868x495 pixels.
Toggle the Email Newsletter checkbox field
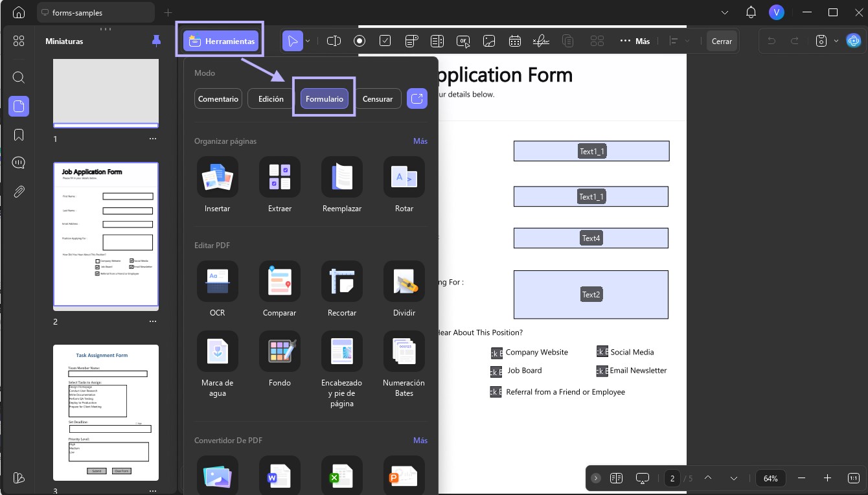coord(602,371)
